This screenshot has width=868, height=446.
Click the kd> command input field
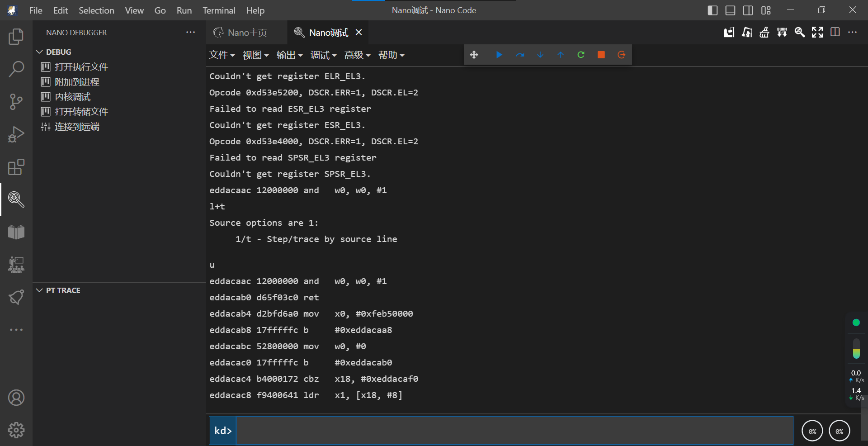tap(514, 431)
